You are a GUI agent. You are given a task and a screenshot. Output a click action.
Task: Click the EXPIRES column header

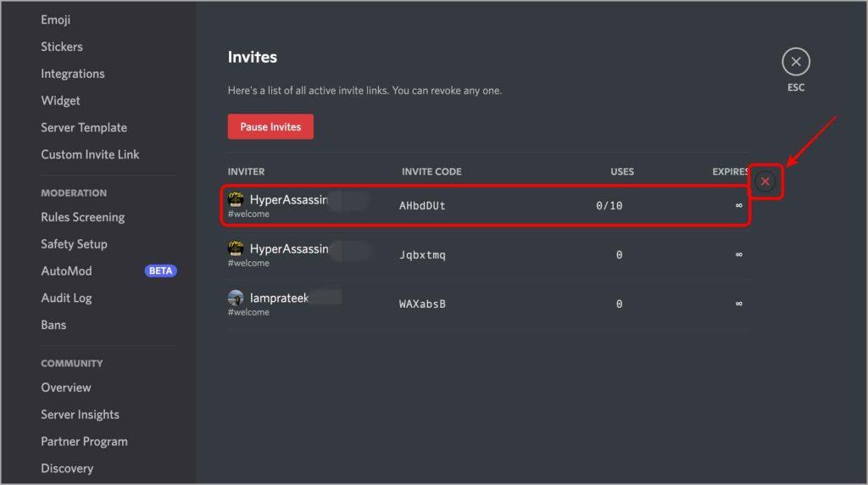pyautogui.click(x=730, y=171)
